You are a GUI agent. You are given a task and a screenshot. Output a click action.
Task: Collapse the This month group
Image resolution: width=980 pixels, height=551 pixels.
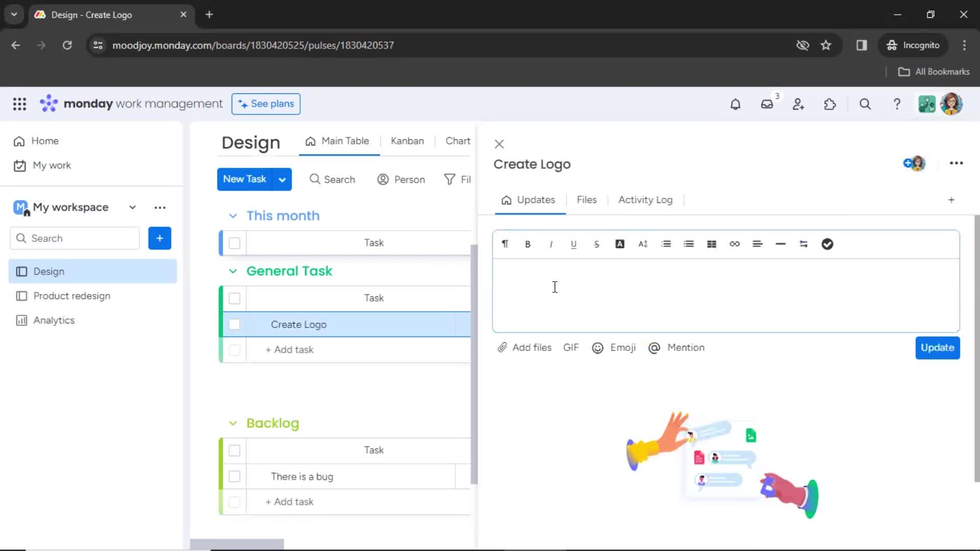coord(233,216)
